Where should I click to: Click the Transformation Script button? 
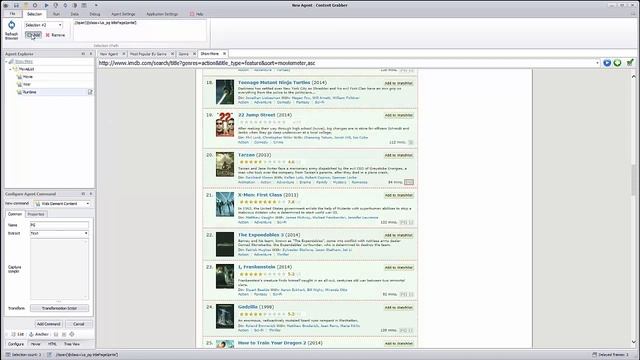point(59,308)
